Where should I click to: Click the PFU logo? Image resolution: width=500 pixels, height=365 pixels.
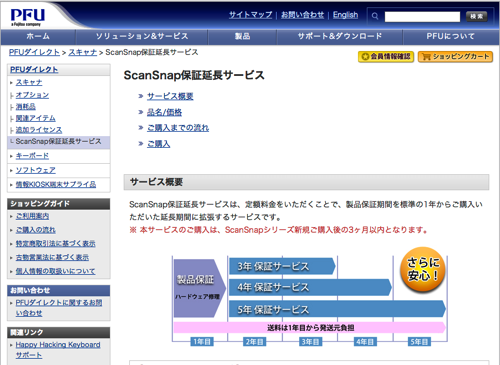click(27, 17)
